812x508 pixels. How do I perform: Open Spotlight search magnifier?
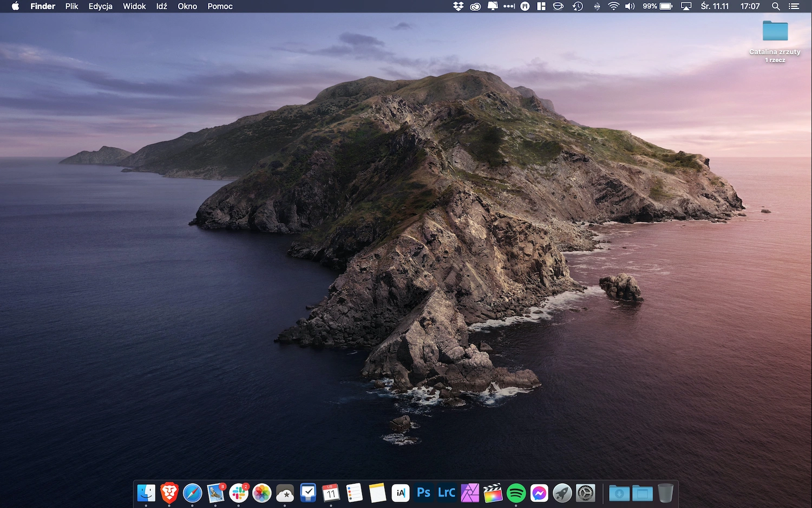pyautogui.click(x=776, y=6)
